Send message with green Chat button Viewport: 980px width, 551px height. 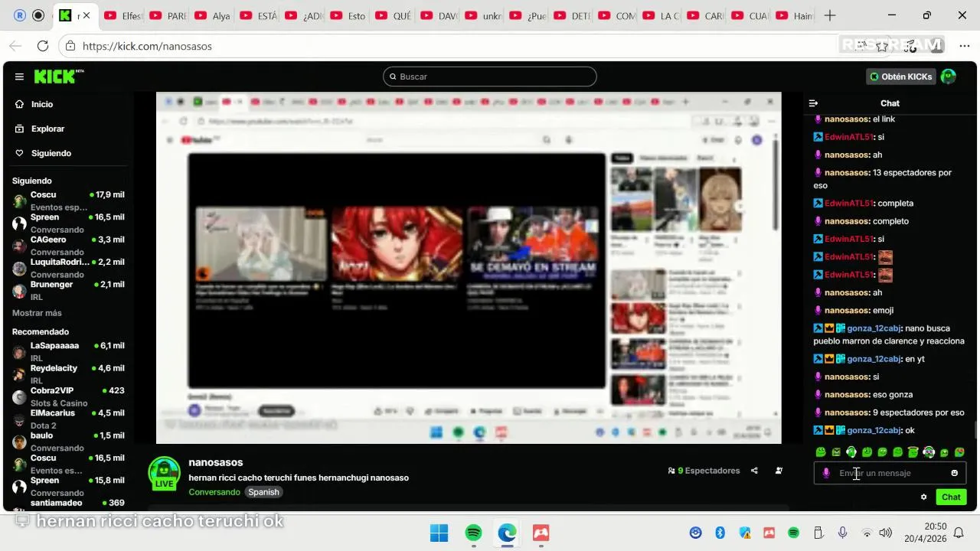(951, 497)
